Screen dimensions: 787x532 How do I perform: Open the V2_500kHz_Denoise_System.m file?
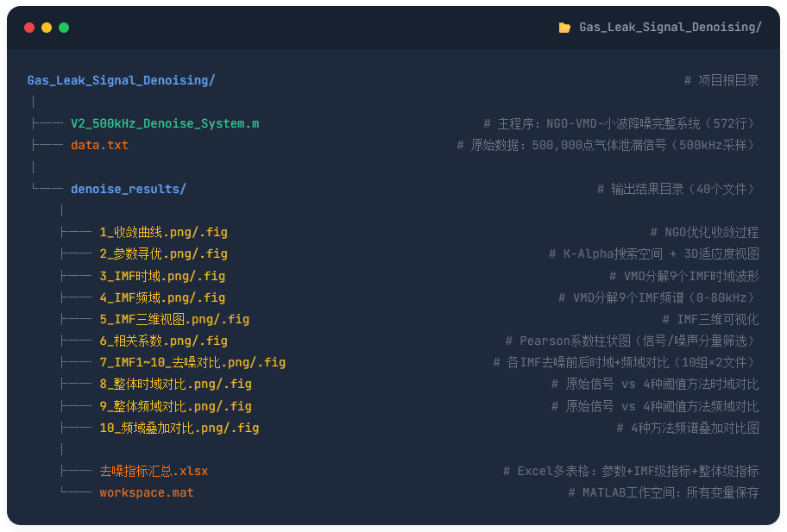165,123
